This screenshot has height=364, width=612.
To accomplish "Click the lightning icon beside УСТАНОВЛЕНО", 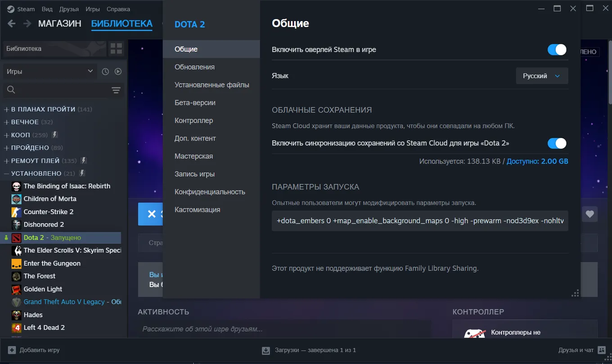I will coord(82,173).
